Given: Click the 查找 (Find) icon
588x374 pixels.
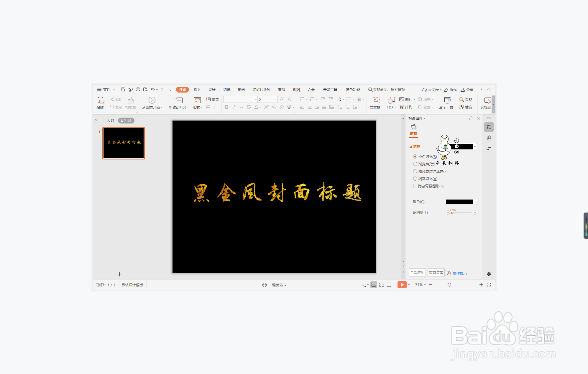Looking at the screenshot, I should click(x=465, y=99).
